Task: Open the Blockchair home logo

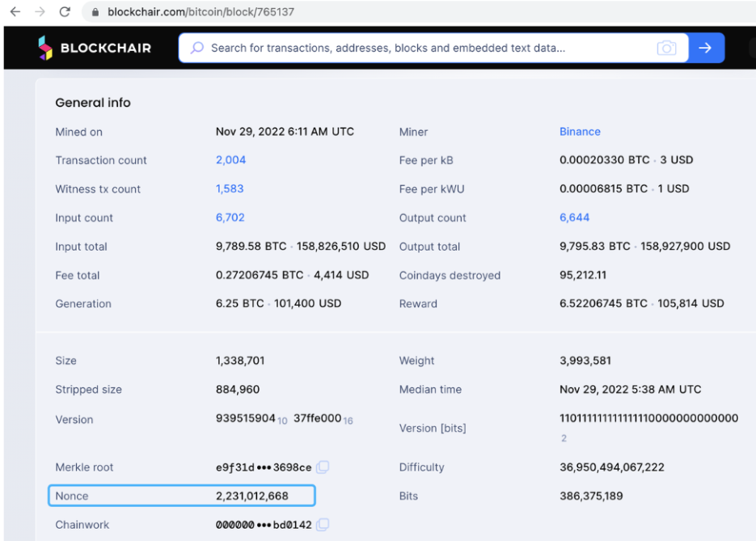Action: [x=95, y=48]
